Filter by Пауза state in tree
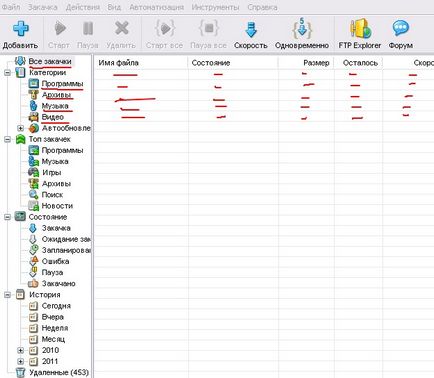434x378 pixels. point(52,272)
